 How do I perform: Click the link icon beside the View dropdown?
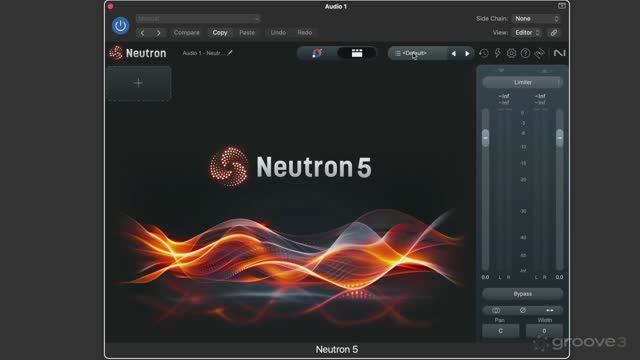[x=554, y=33]
